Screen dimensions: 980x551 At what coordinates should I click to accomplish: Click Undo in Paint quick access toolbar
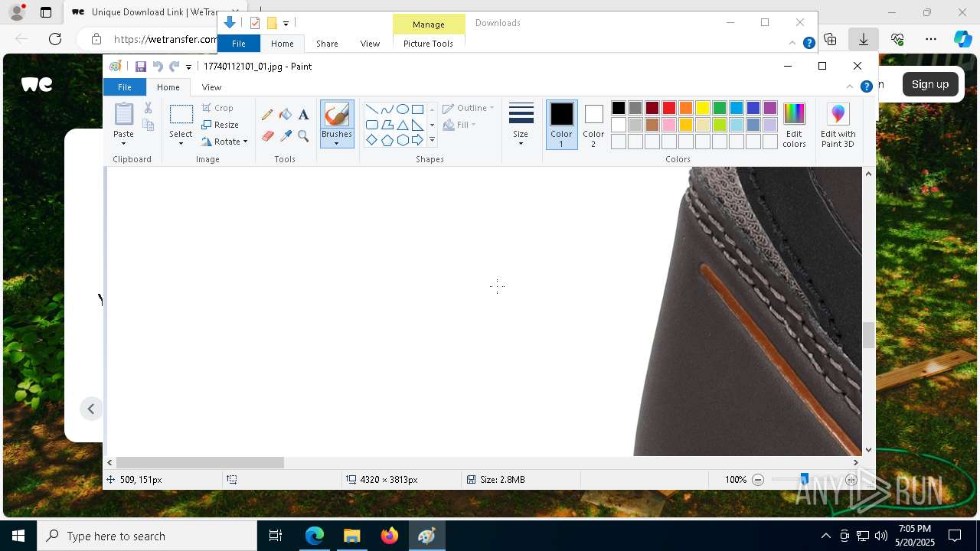coord(158,67)
